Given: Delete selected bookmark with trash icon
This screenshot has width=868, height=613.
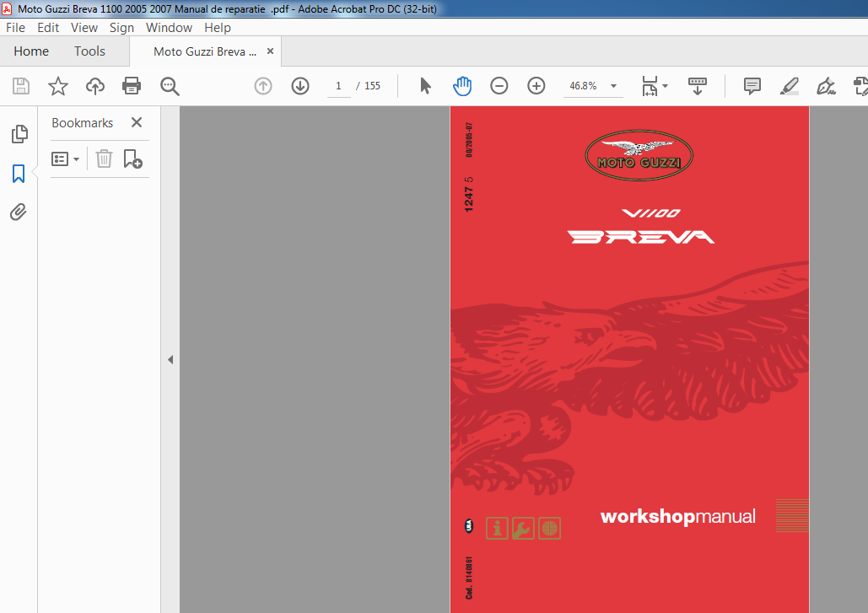Looking at the screenshot, I should pyautogui.click(x=104, y=159).
